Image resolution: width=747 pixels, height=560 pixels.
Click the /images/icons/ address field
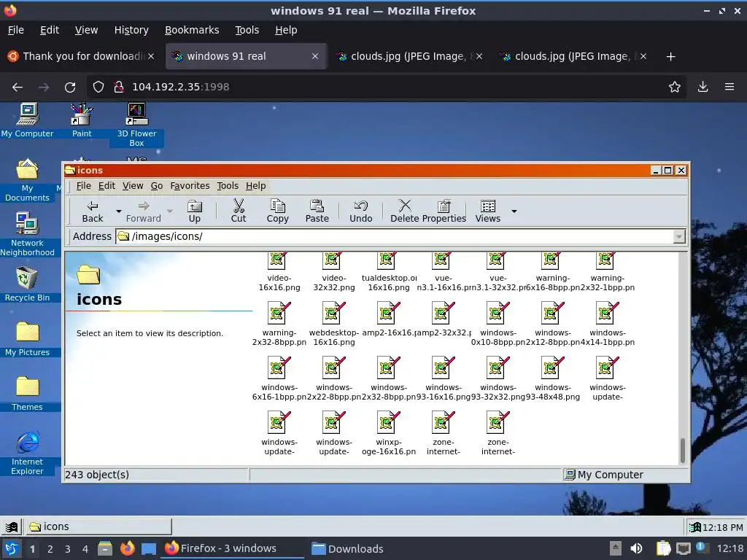395,237
